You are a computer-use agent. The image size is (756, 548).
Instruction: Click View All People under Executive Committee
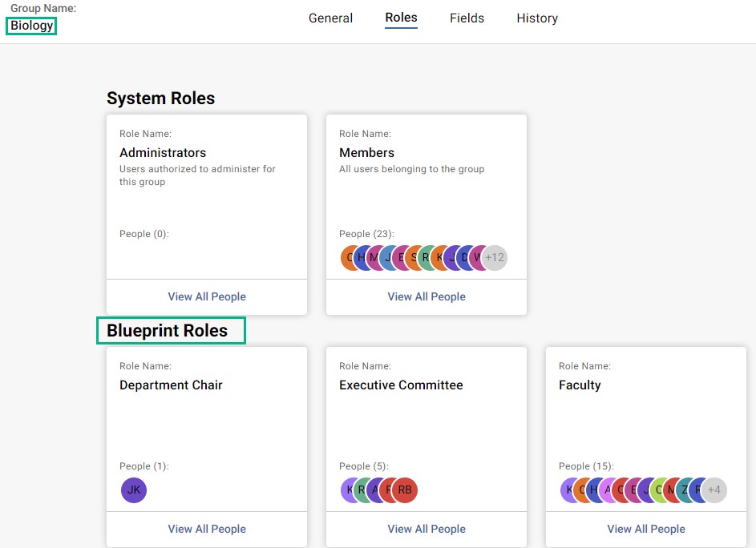(x=426, y=529)
